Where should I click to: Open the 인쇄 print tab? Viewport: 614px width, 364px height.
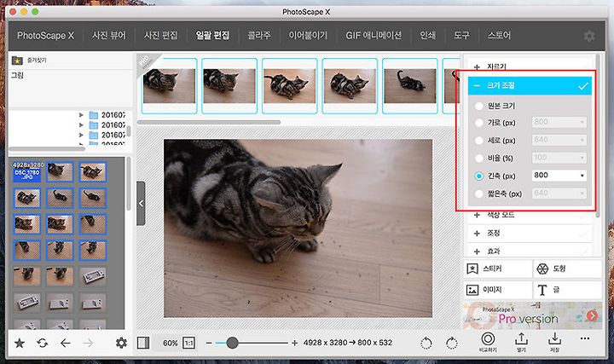tap(427, 36)
